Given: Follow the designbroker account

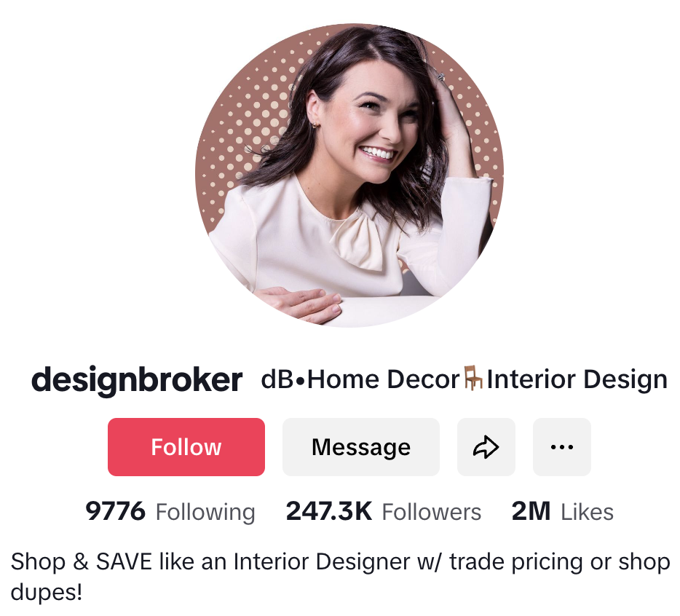Looking at the screenshot, I should (186, 447).
